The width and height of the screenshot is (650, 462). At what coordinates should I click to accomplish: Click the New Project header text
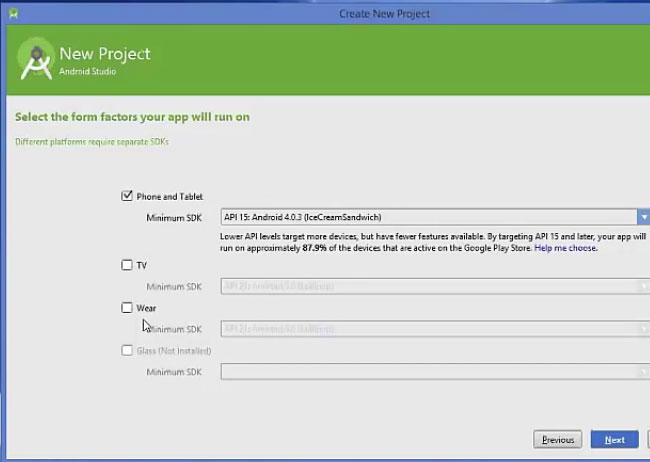point(105,54)
